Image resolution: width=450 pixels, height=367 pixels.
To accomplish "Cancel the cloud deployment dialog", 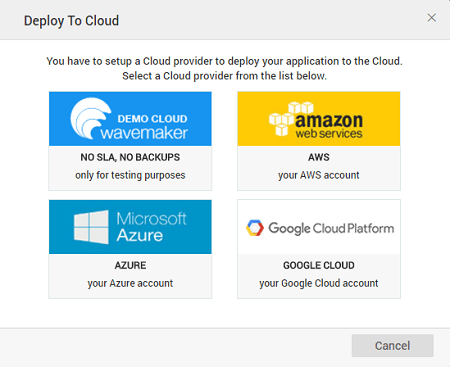I will [392, 346].
